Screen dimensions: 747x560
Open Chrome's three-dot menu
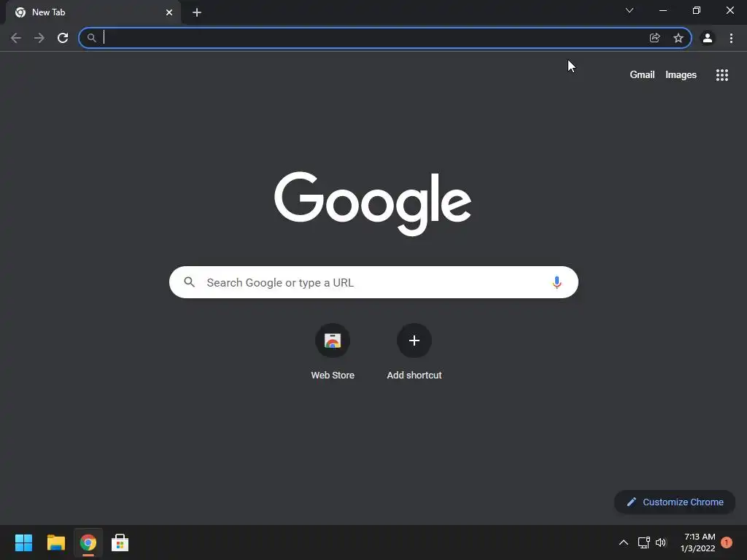[x=731, y=38]
